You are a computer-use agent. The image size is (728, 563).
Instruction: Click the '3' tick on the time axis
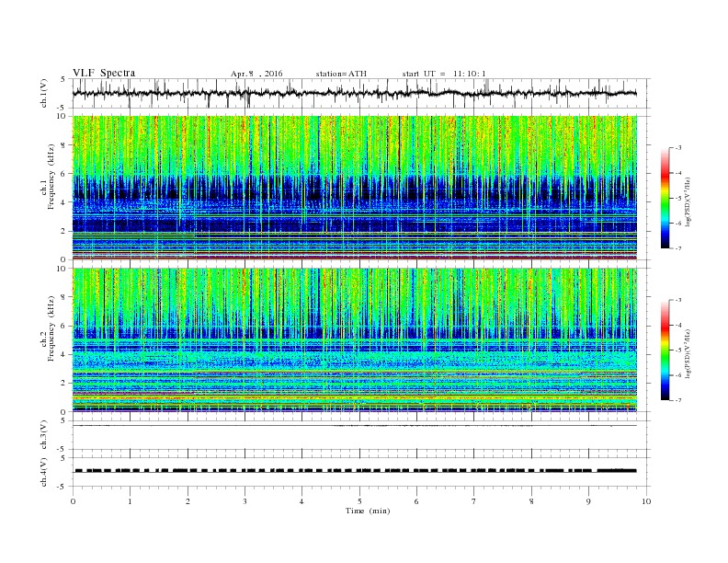(245, 501)
